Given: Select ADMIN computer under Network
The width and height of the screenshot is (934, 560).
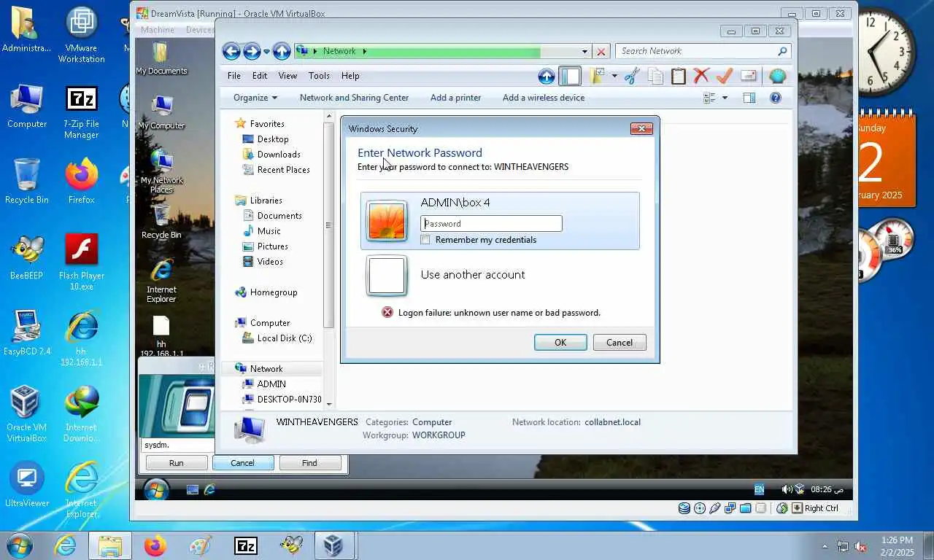Looking at the screenshot, I should tap(271, 384).
